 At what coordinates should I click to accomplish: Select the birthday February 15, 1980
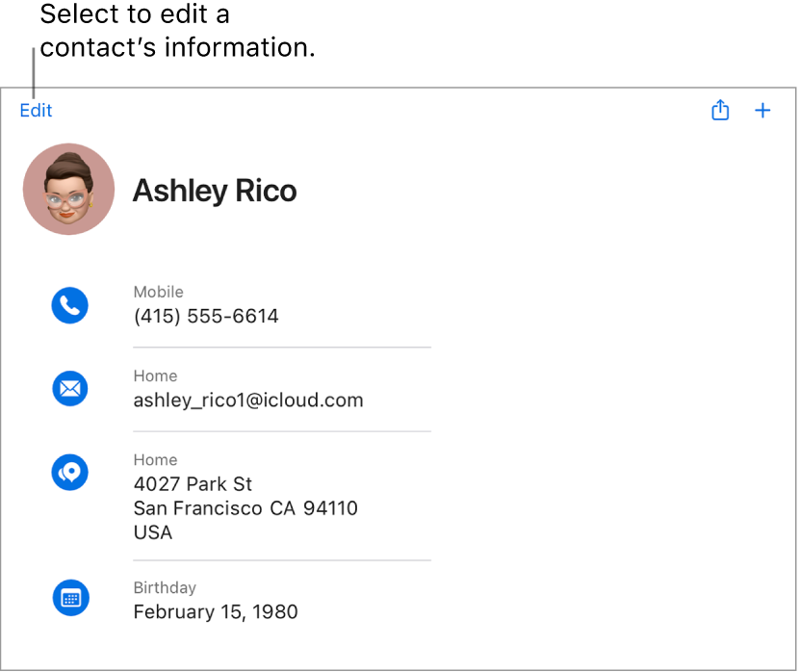216,611
